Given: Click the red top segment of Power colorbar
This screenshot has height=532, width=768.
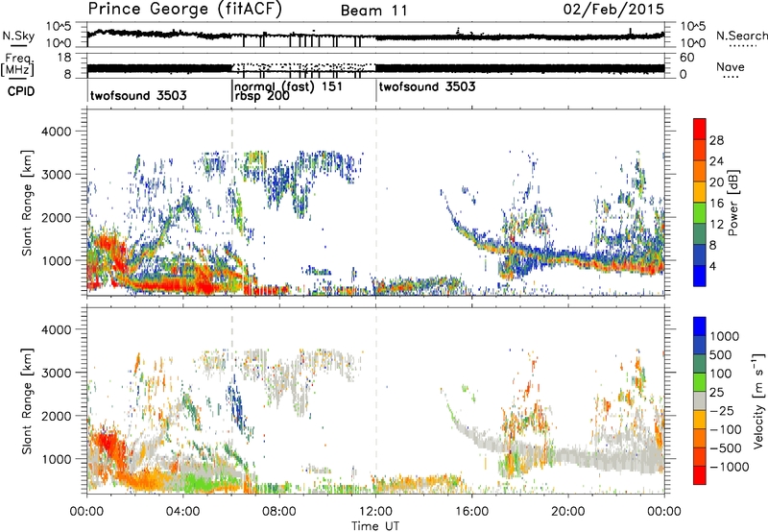Looking at the screenshot, I should coord(700,129).
